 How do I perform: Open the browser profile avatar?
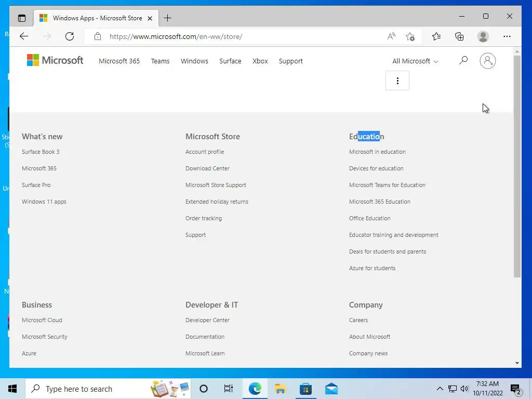[483, 36]
